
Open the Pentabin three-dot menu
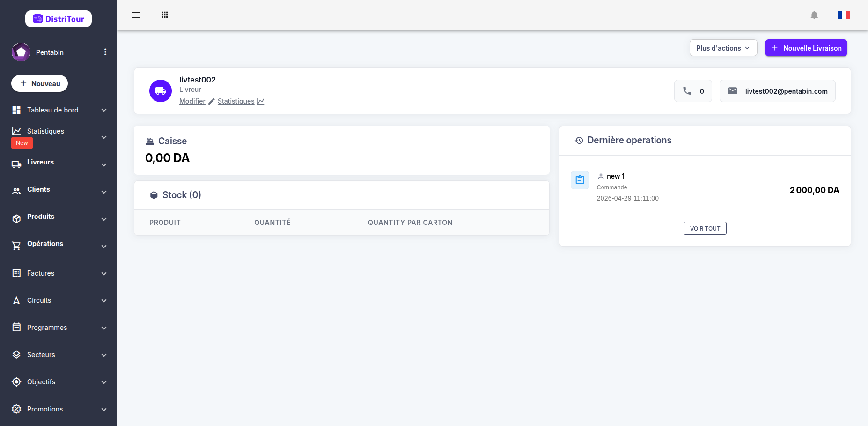click(105, 52)
